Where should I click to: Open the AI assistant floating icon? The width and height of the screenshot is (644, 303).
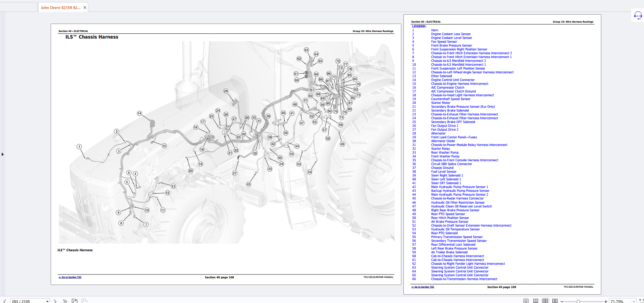(x=638, y=15)
